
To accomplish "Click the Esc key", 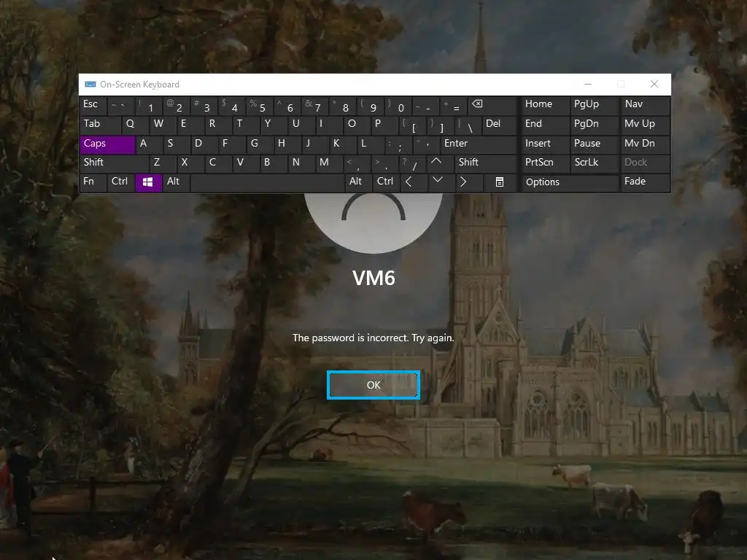I will tap(93, 106).
